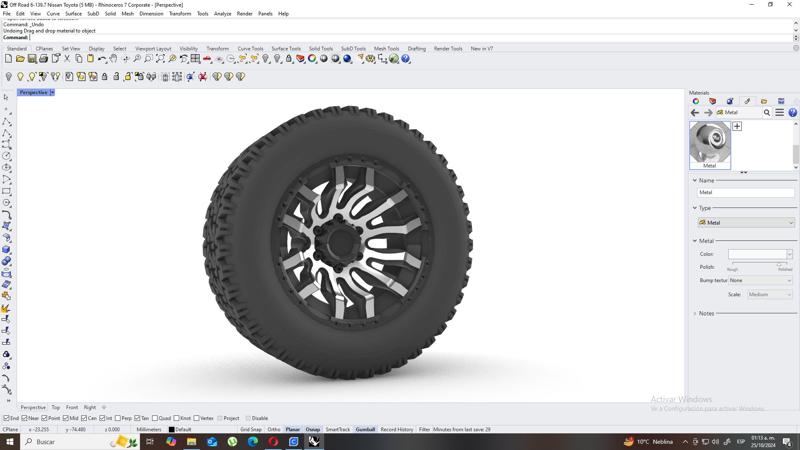Open the libraries folder tab icon in panel
The image size is (800, 450).
pyautogui.click(x=764, y=101)
